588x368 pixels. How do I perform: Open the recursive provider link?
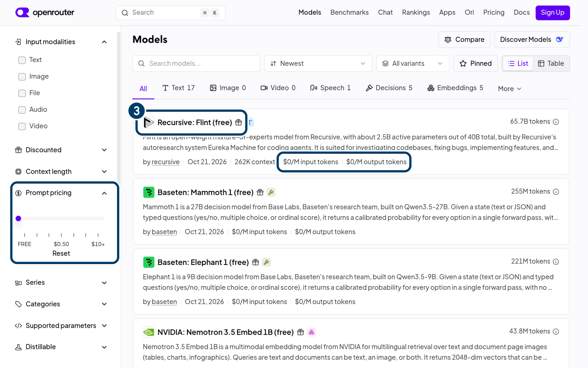tap(166, 162)
